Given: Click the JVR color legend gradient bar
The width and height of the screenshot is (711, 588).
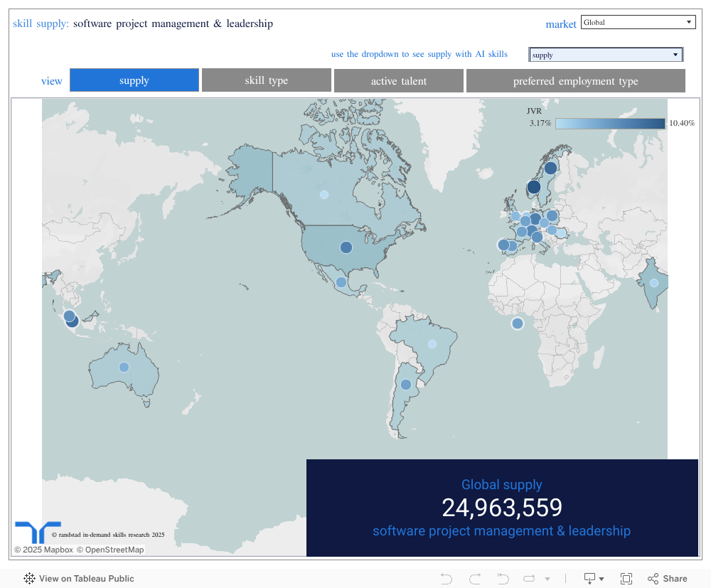Looking at the screenshot, I should point(610,123).
